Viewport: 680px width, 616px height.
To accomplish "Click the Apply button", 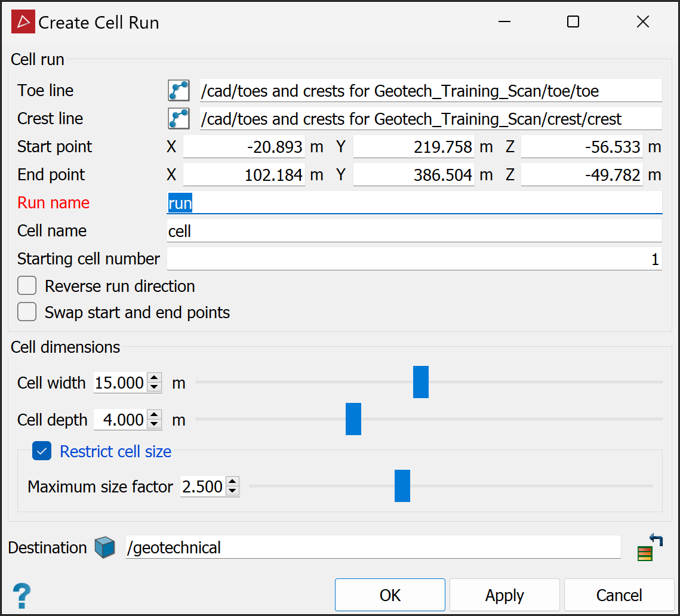I will [504, 595].
